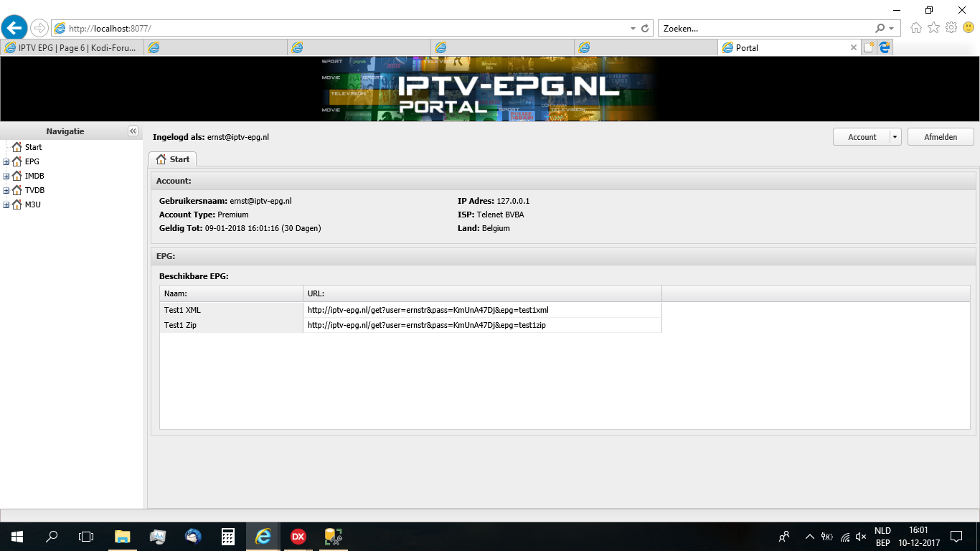Image resolution: width=980 pixels, height=551 pixels.
Task: Open Calculator from the taskbar
Action: (x=228, y=537)
